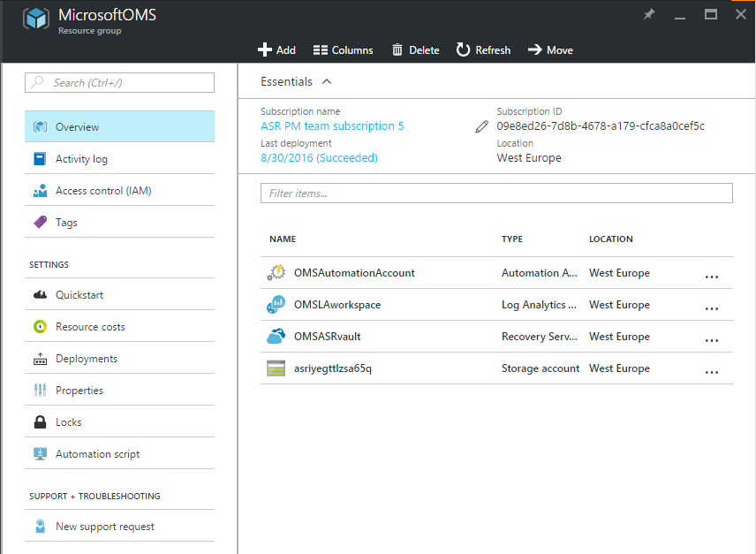
Task: Click the Quickstart cloud icon
Action: [40, 294]
